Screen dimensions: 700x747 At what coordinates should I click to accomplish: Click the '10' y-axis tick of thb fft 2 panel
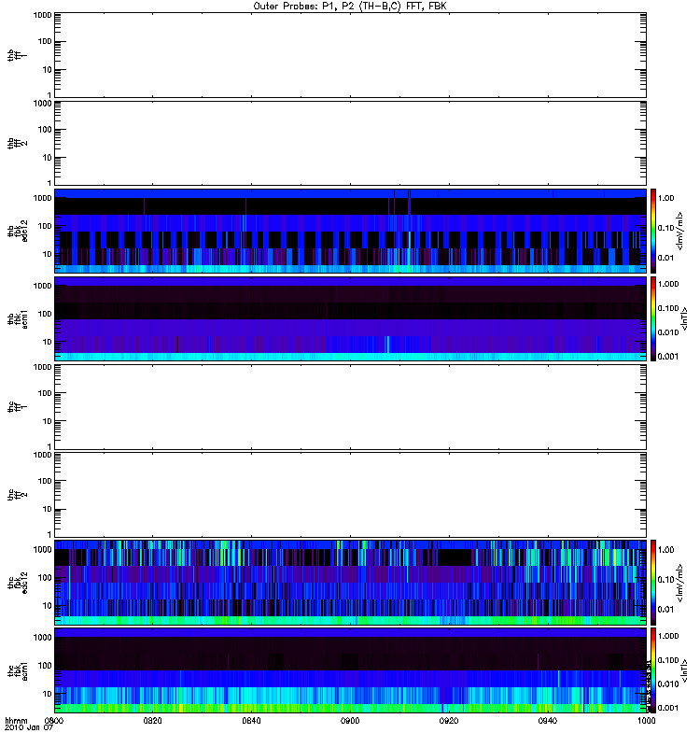click(x=48, y=157)
